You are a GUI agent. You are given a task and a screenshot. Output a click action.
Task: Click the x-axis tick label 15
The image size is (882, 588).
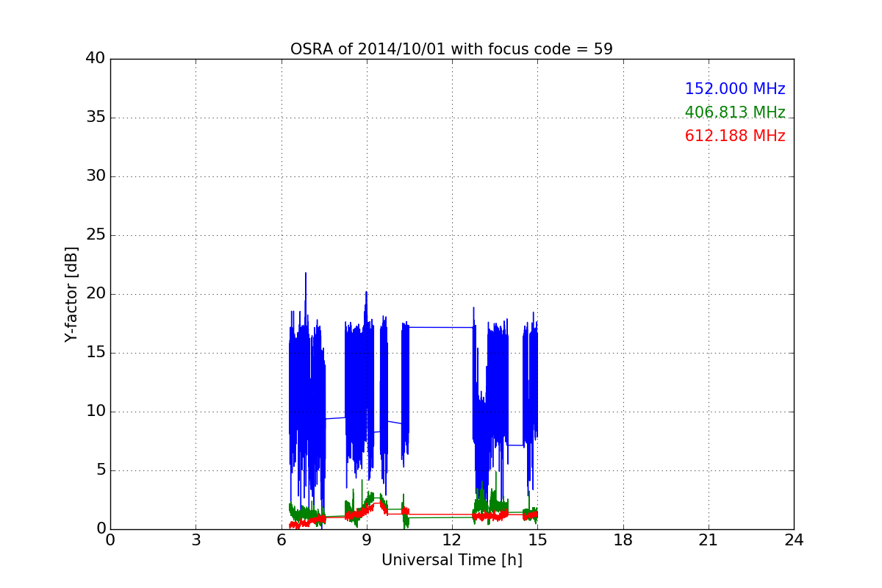537,540
